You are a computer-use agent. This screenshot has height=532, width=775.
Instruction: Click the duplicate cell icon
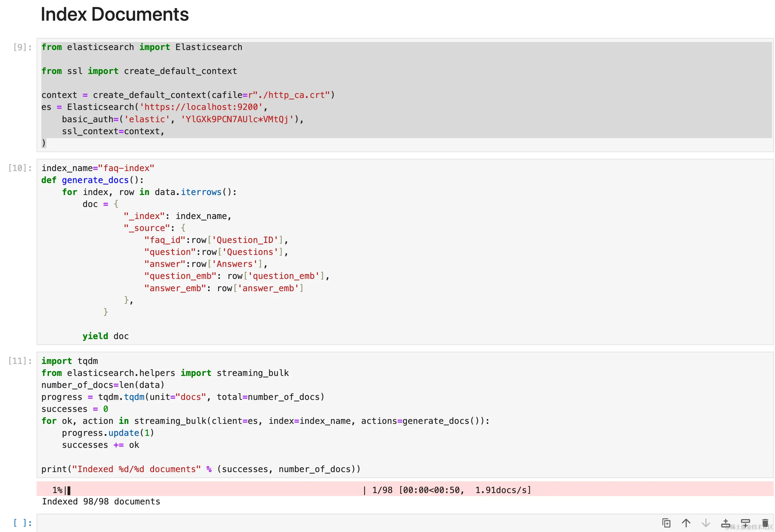point(666,523)
